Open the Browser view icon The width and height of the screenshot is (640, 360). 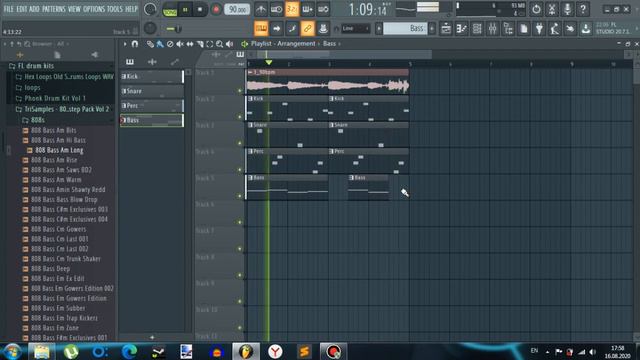tap(508, 29)
